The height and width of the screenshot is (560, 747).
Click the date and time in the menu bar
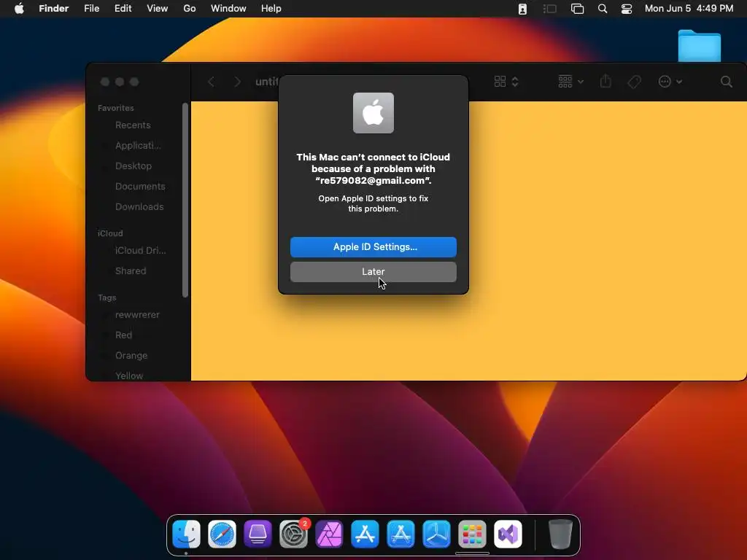689,9
